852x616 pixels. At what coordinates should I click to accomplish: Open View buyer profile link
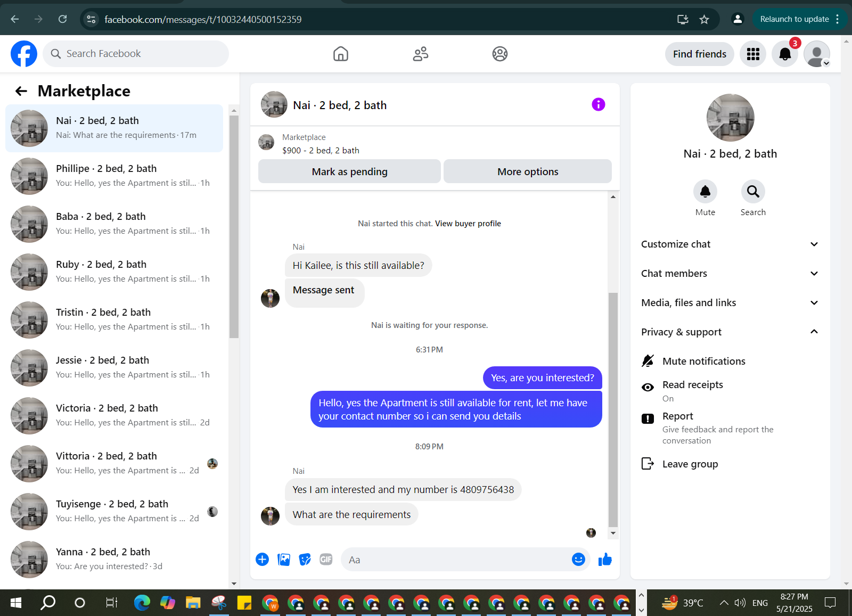(468, 224)
